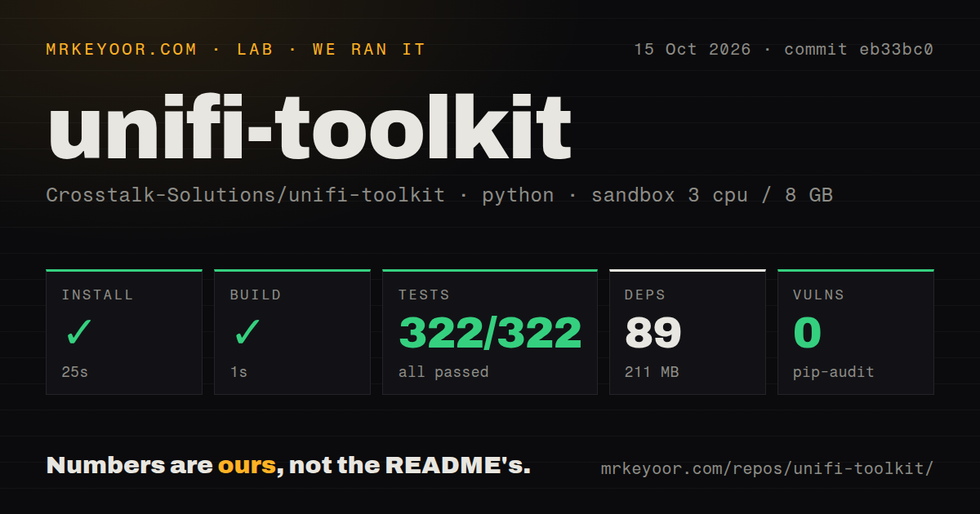Click the MRKEYOOR.COM · LAB · WE RAN IT header
980x514 pixels.
(236, 50)
